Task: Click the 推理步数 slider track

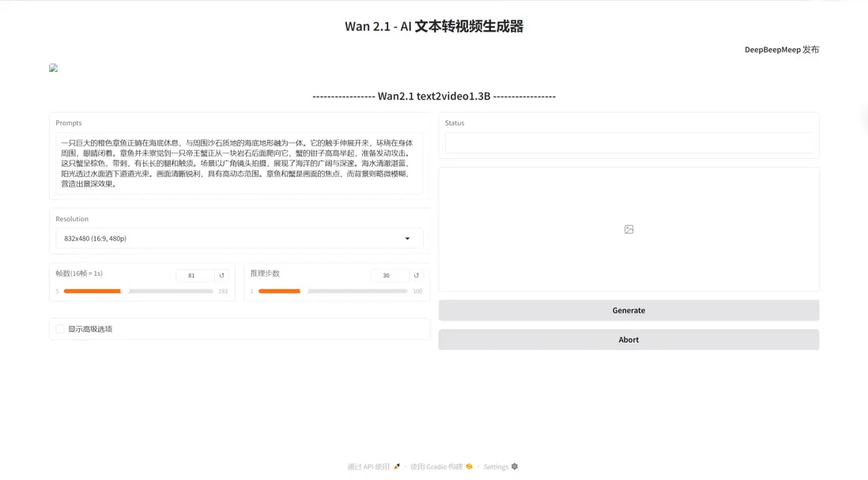Action: click(333, 291)
